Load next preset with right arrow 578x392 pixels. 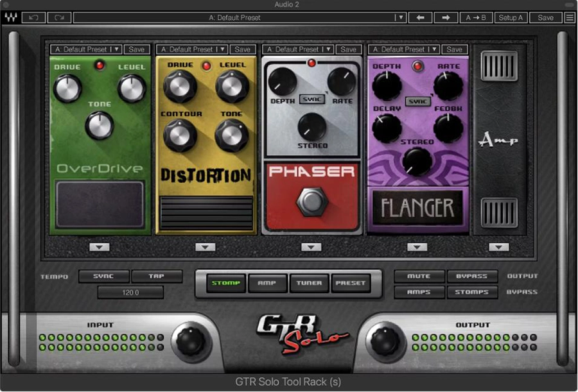(446, 17)
